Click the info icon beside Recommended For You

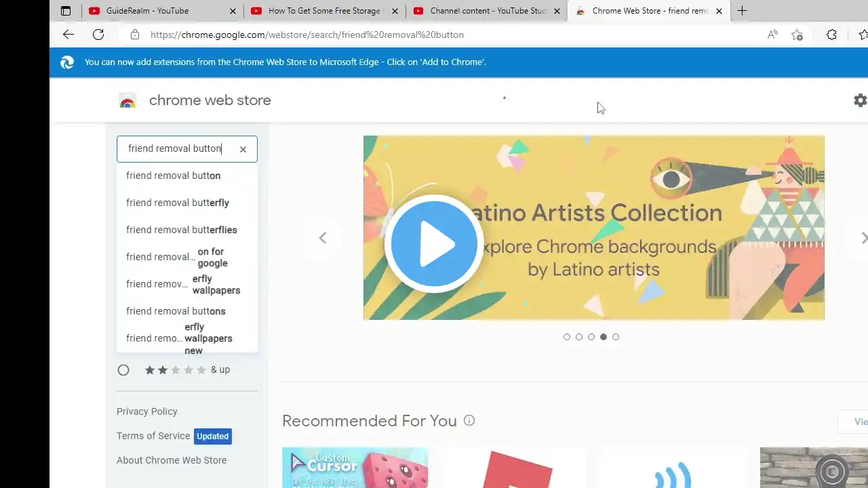(469, 420)
